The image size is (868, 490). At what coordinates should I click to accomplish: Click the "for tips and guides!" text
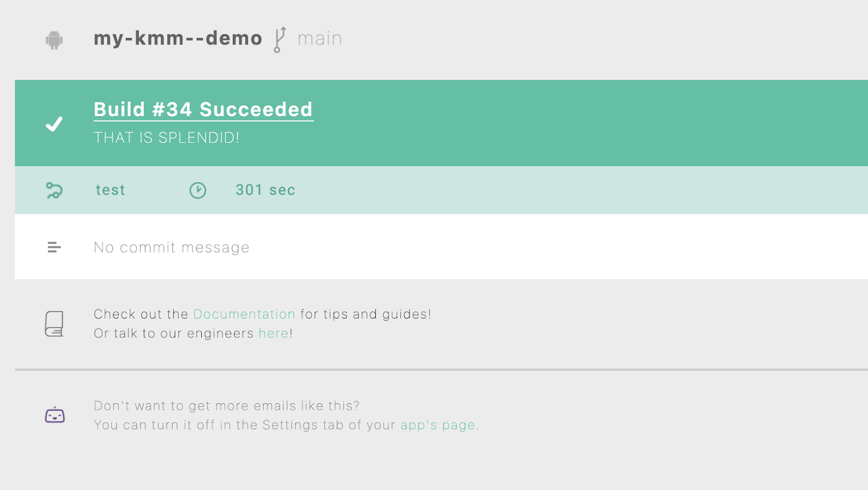coord(366,314)
